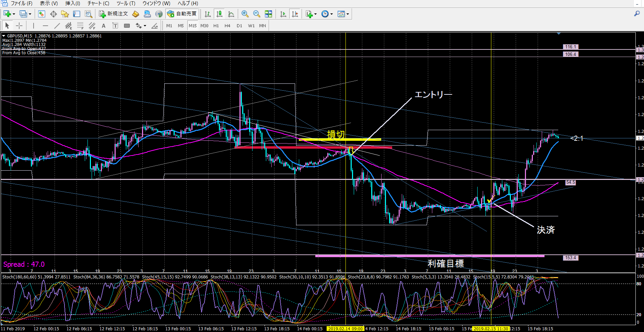Select the equidistant channel tool
This screenshot has width=644, height=332.
point(69,26)
